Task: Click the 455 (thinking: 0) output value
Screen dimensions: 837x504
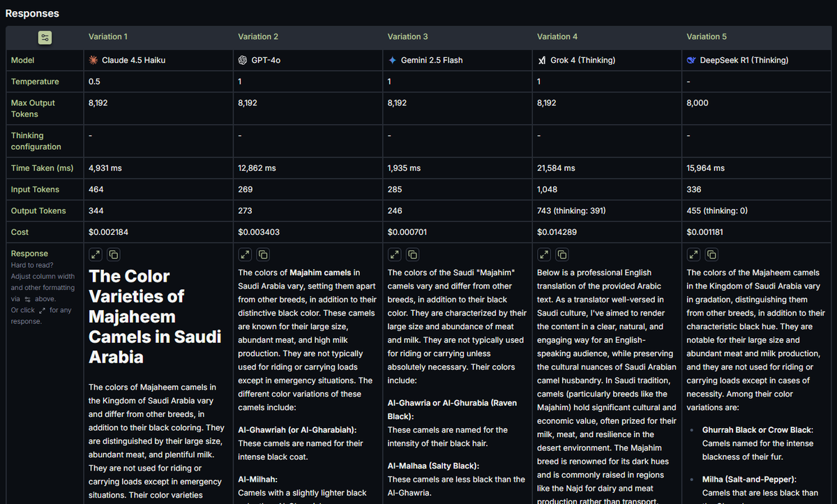Action: coord(717,211)
